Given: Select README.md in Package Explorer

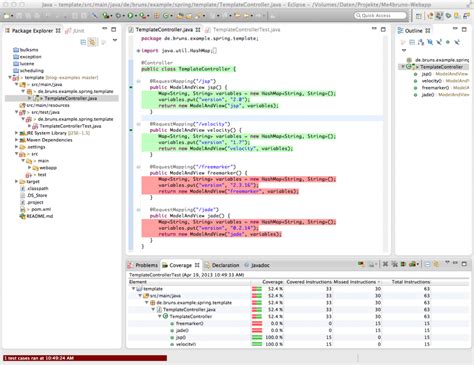Looking at the screenshot, I should 36,216.
